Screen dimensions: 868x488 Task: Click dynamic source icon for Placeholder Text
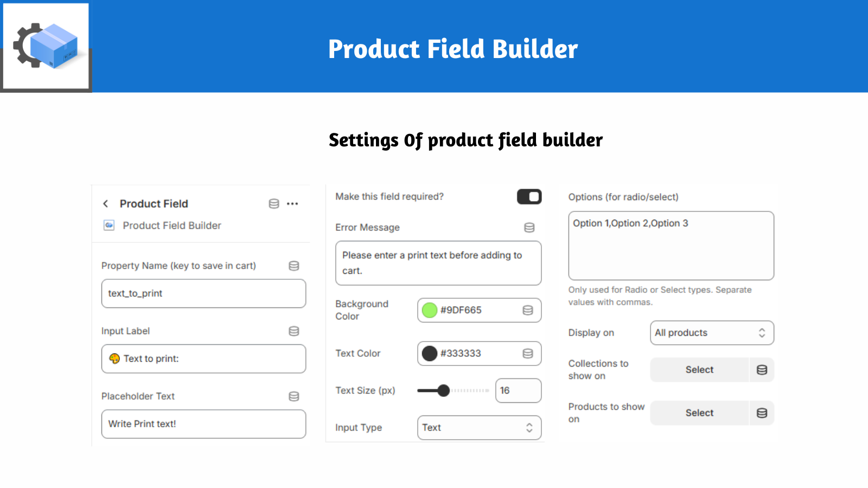(294, 396)
